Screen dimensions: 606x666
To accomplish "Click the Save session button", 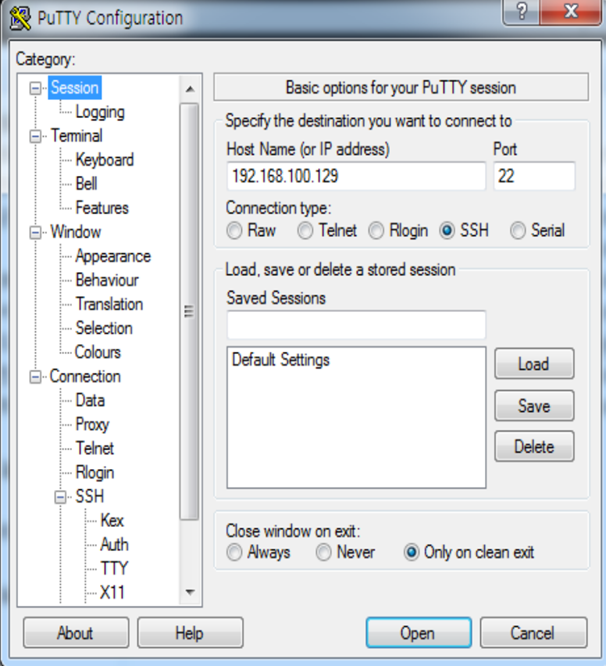I will 534,406.
